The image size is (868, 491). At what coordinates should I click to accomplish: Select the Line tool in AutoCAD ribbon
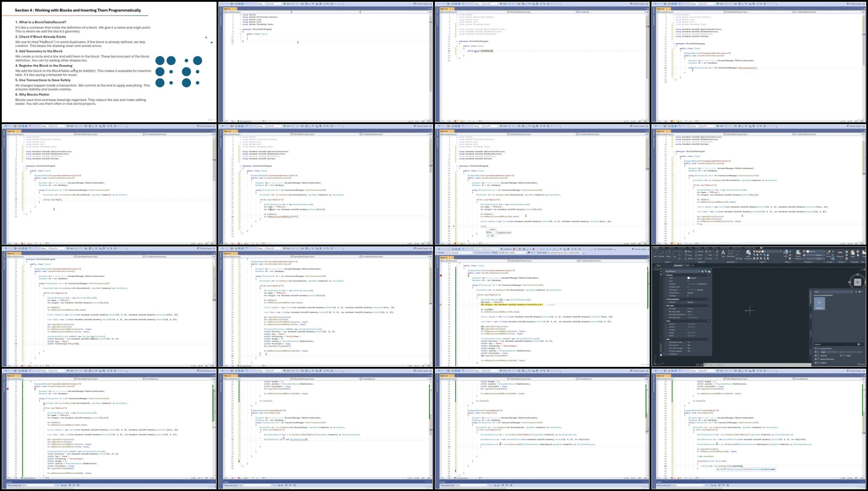655,253
